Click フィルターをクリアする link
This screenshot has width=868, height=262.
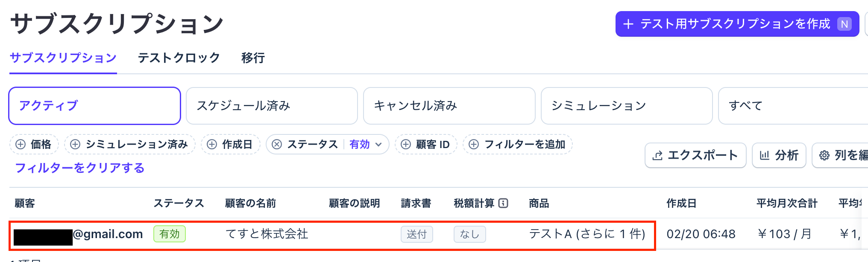click(80, 168)
